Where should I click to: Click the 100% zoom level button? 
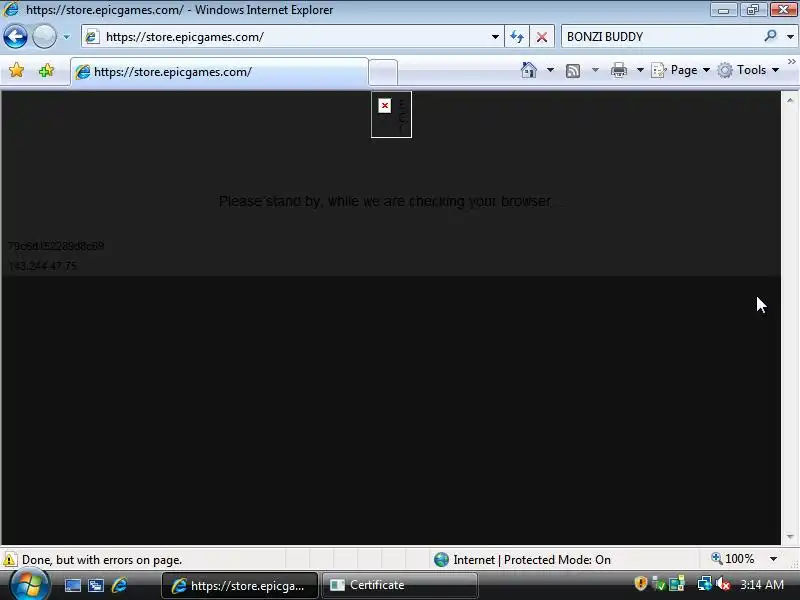[x=733, y=559]
